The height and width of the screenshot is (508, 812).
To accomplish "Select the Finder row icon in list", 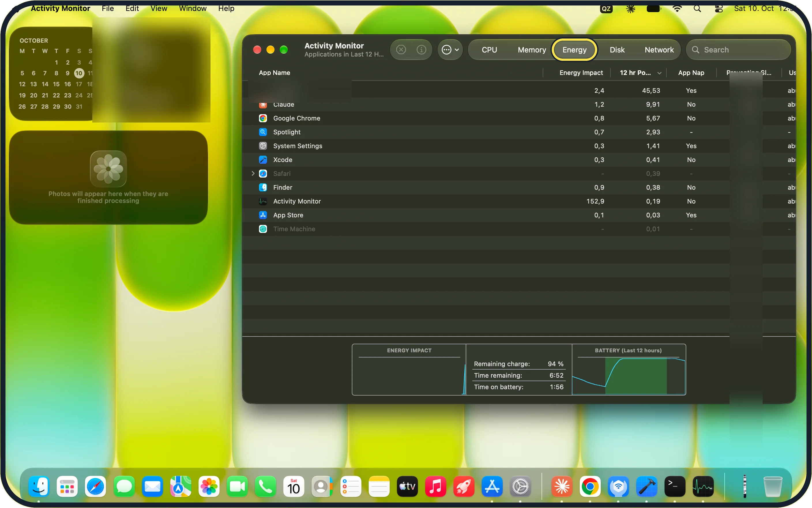I will point(263,187).
